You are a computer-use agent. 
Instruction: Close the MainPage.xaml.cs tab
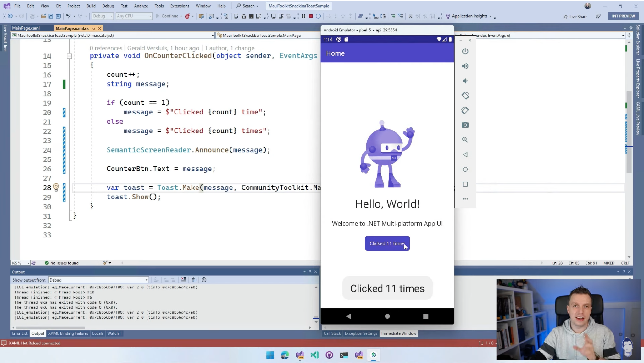pos(100,28)
